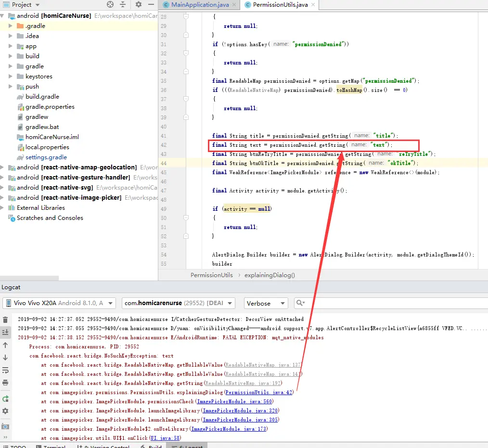This screenshot has width=488, height=448.
Task: Clear logcat with the trash icon
Action: click(5, 320)
